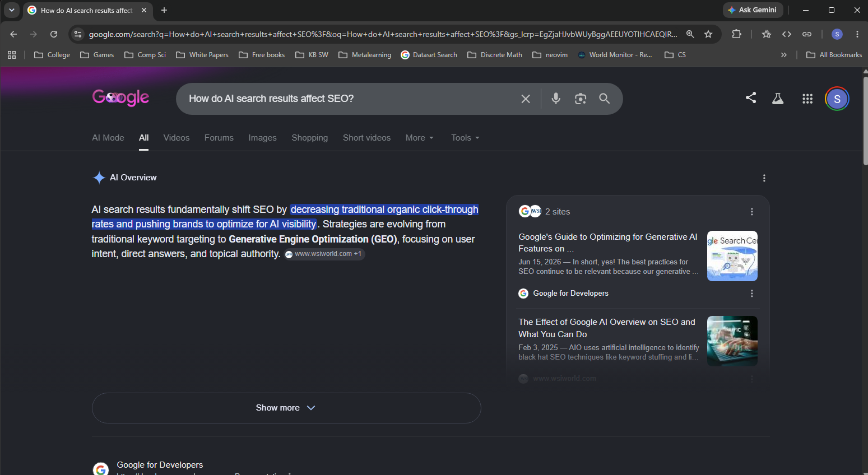The image size is (868, 475).
Task: Expand the Tools dropdown
Action: coord(466,138)
